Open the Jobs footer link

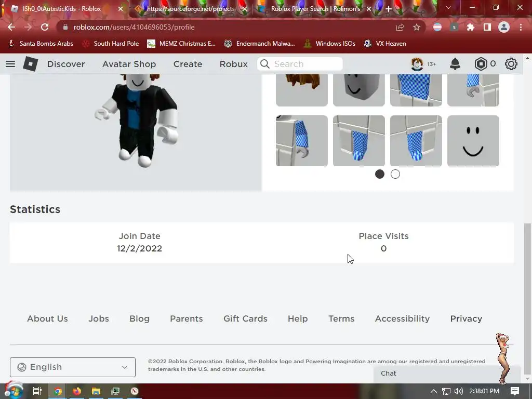(x=99, y=318)
